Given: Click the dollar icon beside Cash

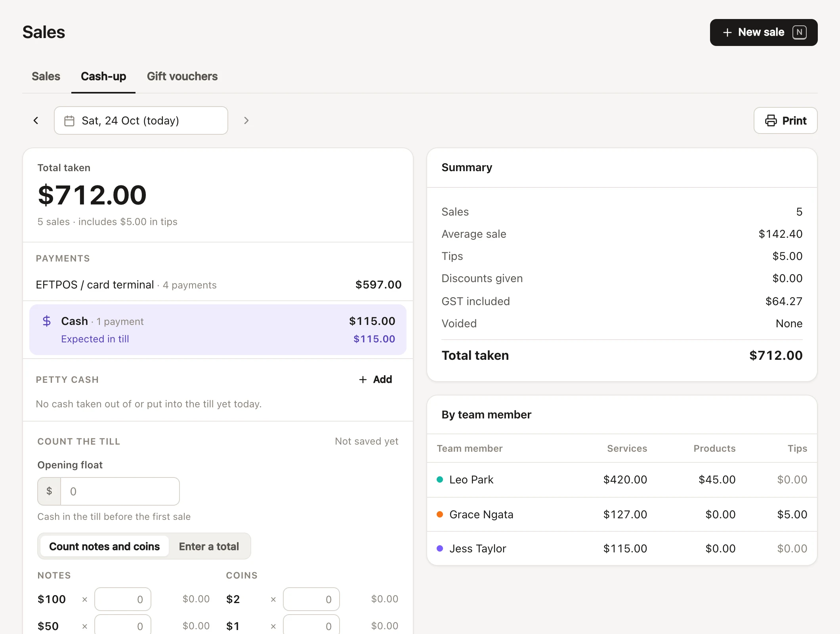Looking at the screenshot, I should pos(47,321).
